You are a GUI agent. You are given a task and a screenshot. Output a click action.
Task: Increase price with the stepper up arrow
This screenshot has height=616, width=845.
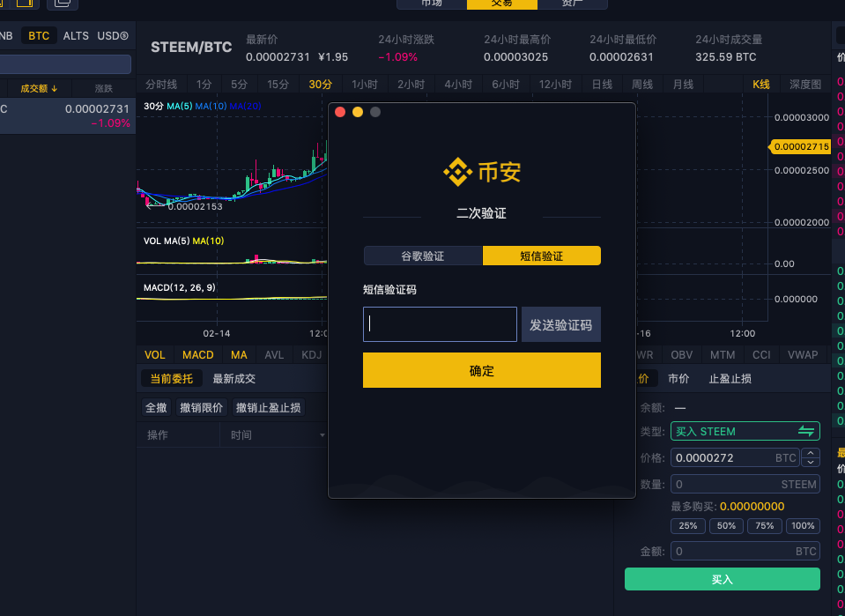pos(811,453)
